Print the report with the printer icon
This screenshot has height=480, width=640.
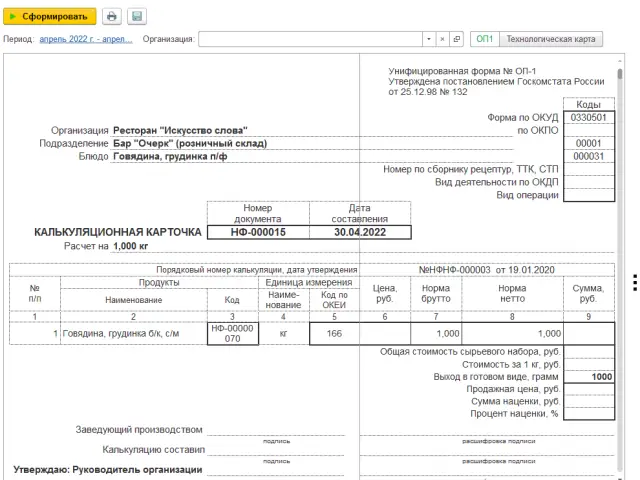(x=112, y=17)
